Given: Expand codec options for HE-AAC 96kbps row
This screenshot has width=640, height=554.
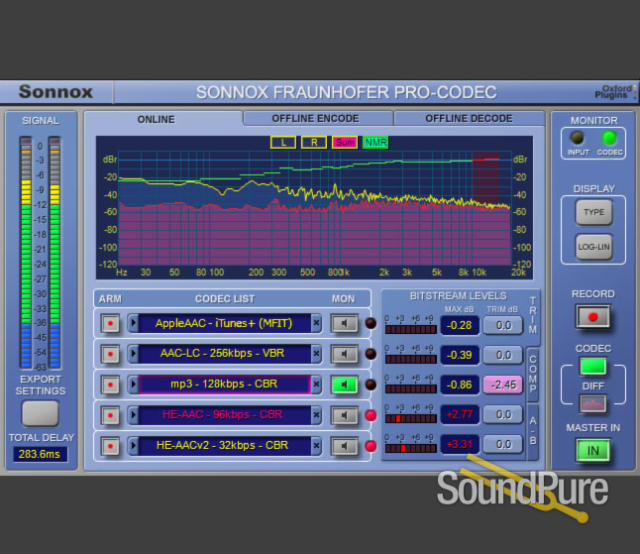Looking at the screenshot, I should tap(133, 415).
